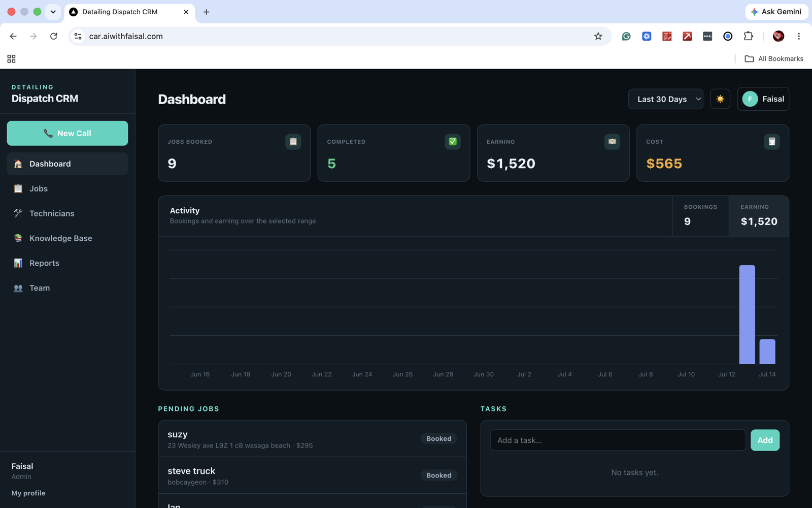This screenshot has width=812, height=508.
Task: Click the Booked badge on suzy row
Action: pyautogui.click(x=438, y=438)
